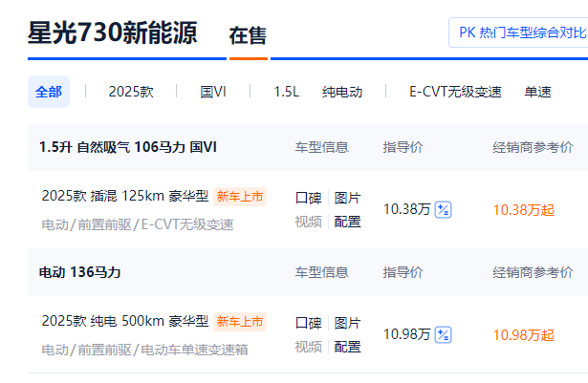Open 配置 for the 纯电 500km model

[x=347, y=346]
